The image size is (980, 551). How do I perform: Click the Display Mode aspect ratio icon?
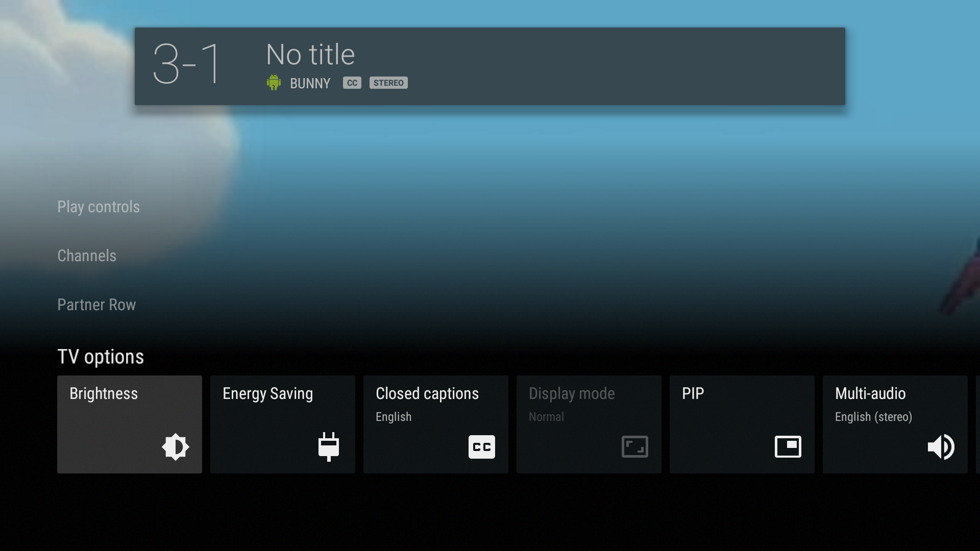(x=635, y=447)
